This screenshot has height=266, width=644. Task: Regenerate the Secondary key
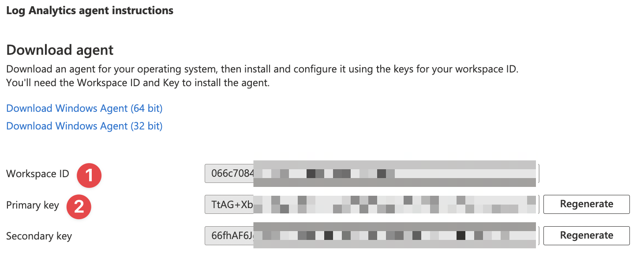pos(586,236)
